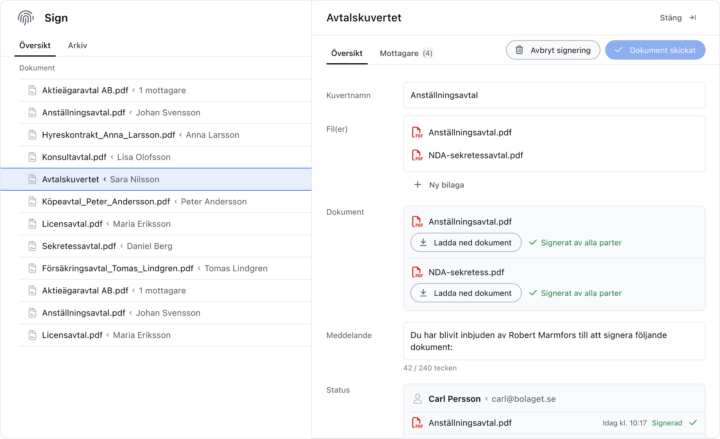The width and height of the screenshot is (720, 439).
Task: Click the collapse arrow icon next to Stäng
Action: click(x=693, y=18)
